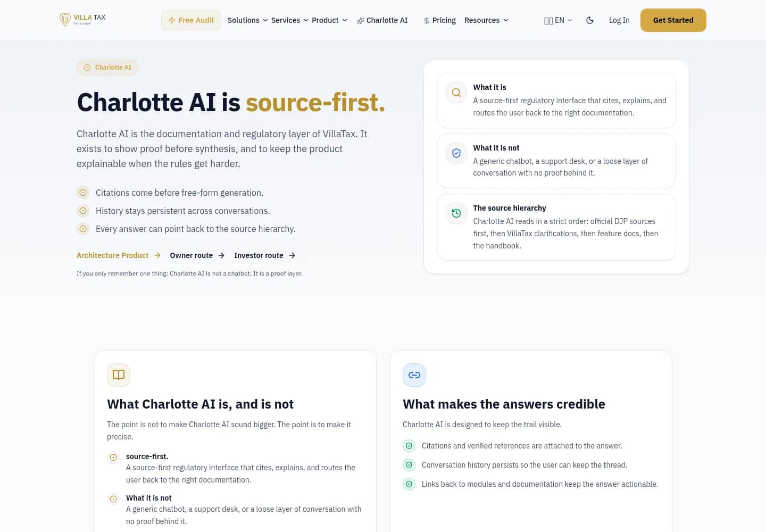Click the chain link icon
The width and height of the screenshot is (766, 532).
coord(414,375)
